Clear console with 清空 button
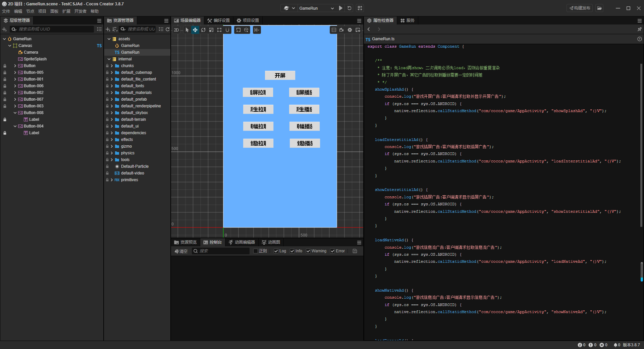The image size is (644, 349). [x=181, y=251]
